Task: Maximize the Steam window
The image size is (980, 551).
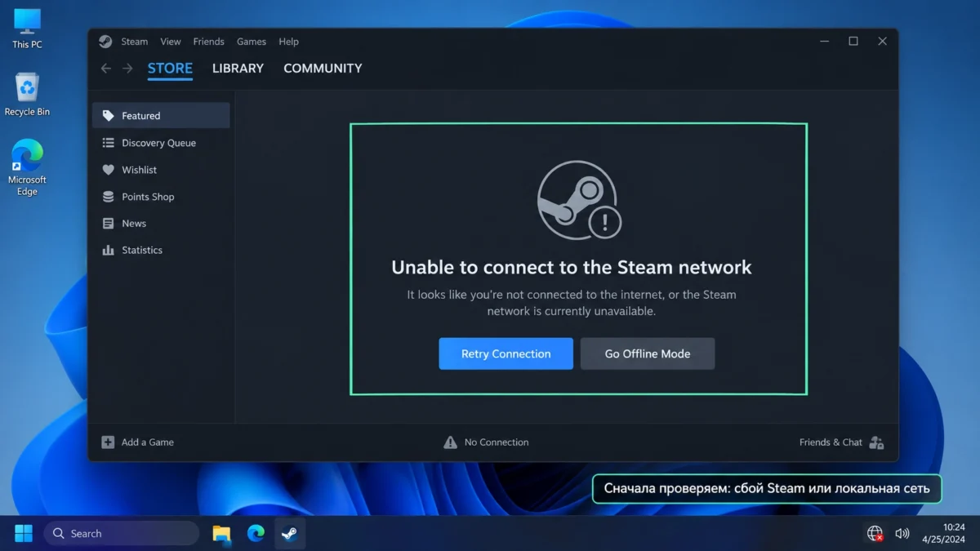Action: tap(853, 42)
